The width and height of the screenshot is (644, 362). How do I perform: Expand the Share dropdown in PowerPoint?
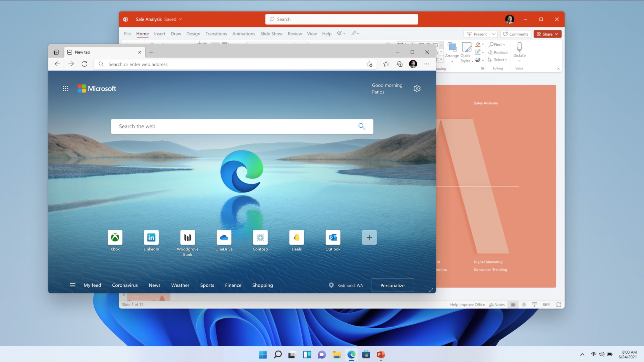[x=556, y=34]
